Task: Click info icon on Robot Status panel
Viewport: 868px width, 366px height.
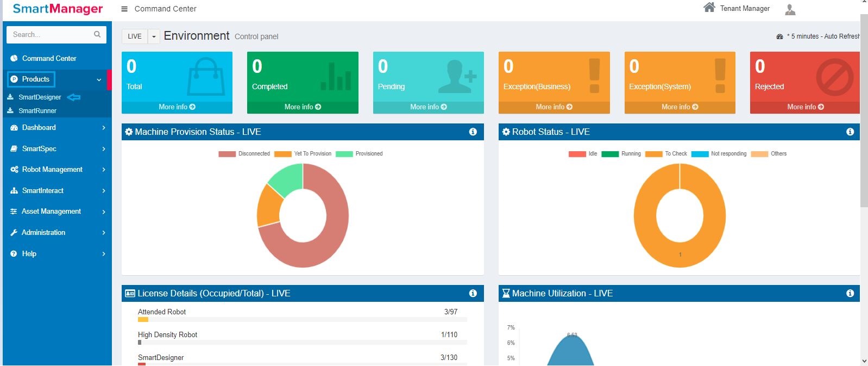Action: point(850,132)
